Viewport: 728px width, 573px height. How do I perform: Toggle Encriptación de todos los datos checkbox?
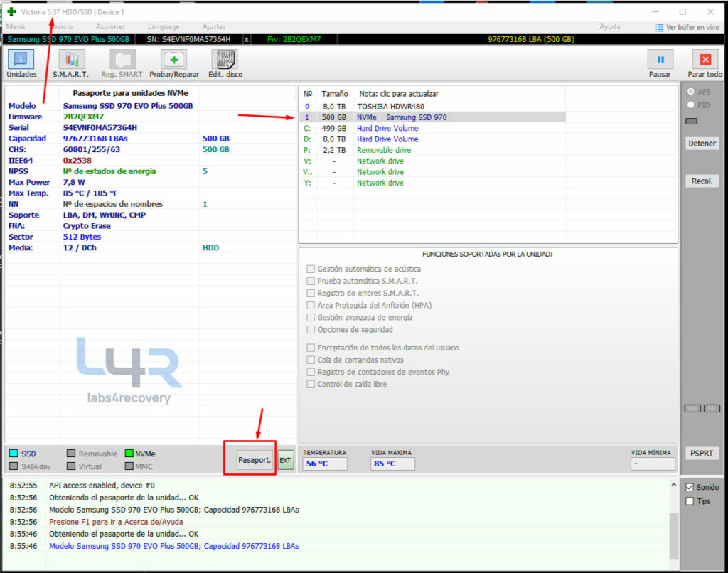(x=311, y=348)
